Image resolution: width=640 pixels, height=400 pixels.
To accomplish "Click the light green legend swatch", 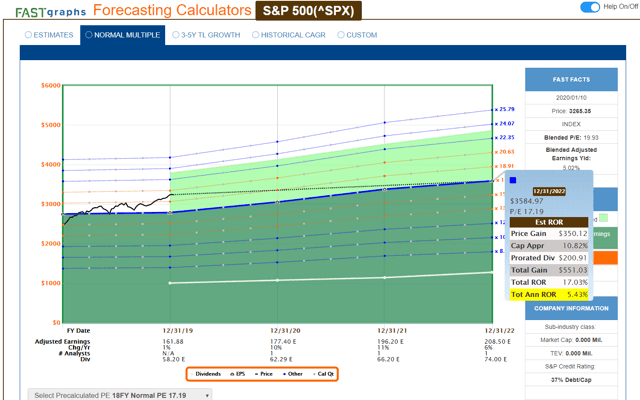I will click(x=604, y=218).
